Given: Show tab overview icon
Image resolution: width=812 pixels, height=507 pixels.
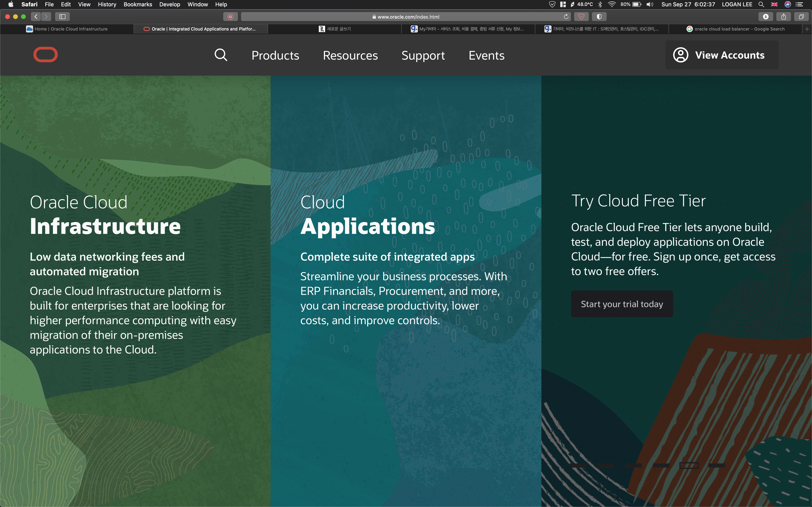Looking at the screenshot, I should coord(801,16).
